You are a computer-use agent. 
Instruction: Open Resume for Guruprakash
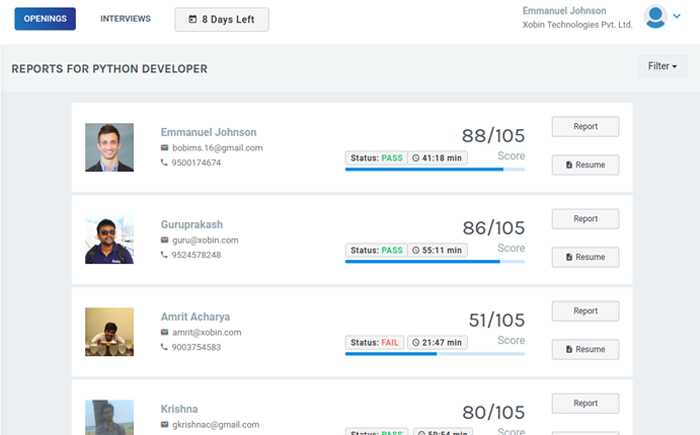585,257
